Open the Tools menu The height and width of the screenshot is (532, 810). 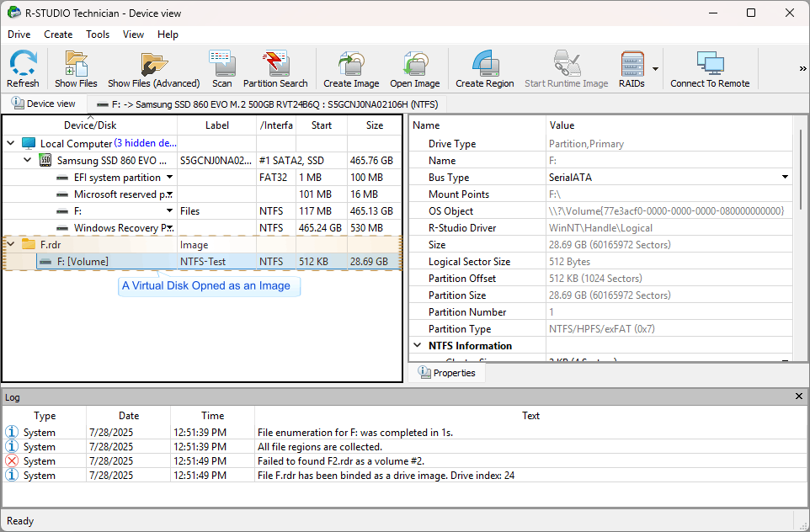98,34
